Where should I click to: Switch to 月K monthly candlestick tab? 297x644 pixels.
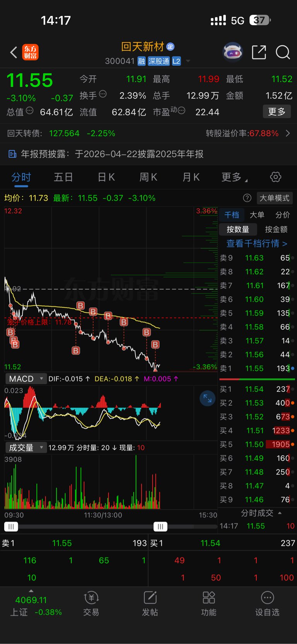coord(191,177)
